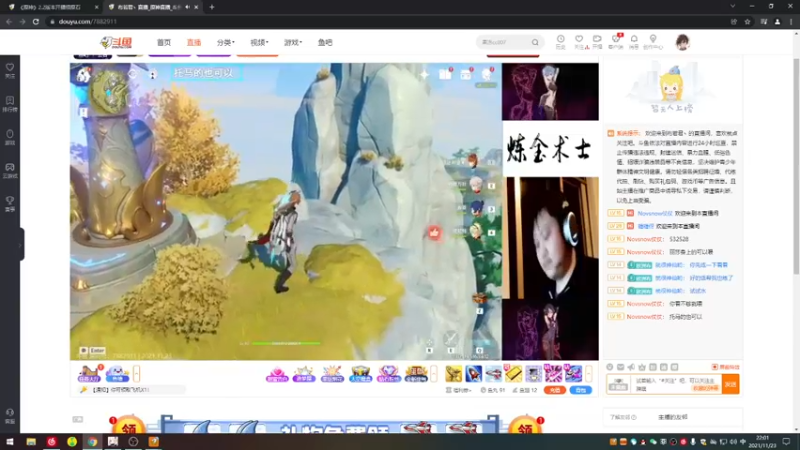Send the gold bar gift
The image size is (800, 450).
click(513, 373)
